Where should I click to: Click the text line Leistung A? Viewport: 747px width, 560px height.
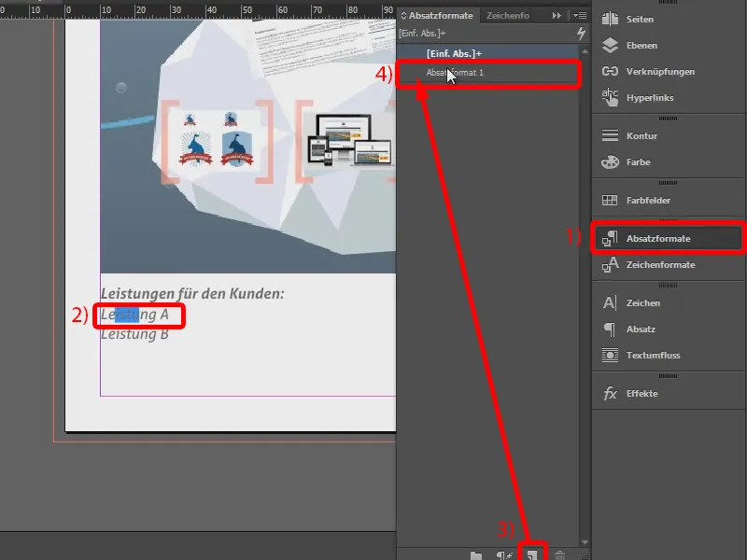click(x=134, y=315)
